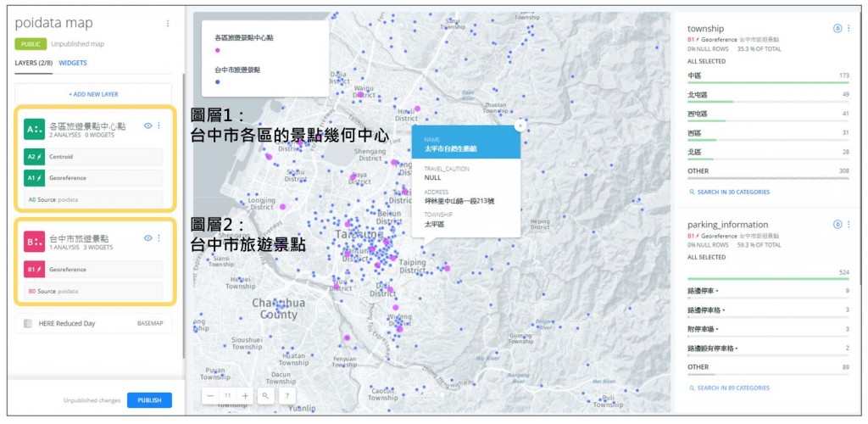Image resolution: width=868 pixels, height=424 pixels.
Task: Toggle visibility of 各區旅遊景點中心點 layer
Action: (x=147, y=126)
